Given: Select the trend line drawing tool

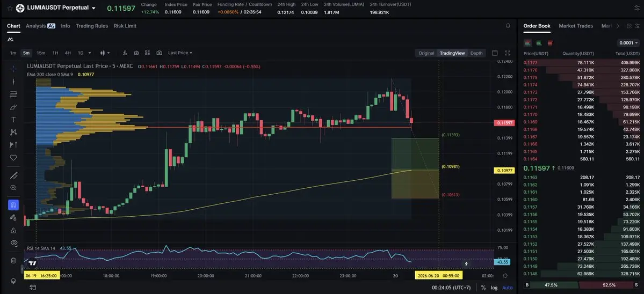Looking at the screenshot, I should point(13,81).
